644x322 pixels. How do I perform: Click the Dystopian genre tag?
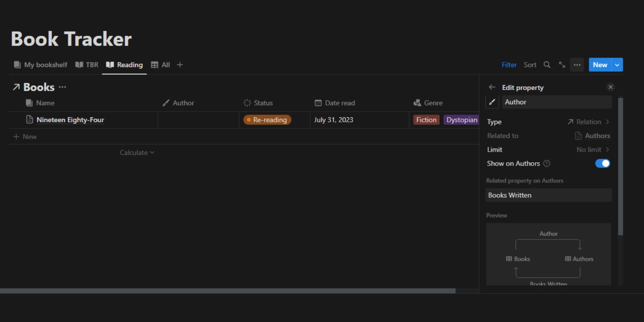(462, 120)
